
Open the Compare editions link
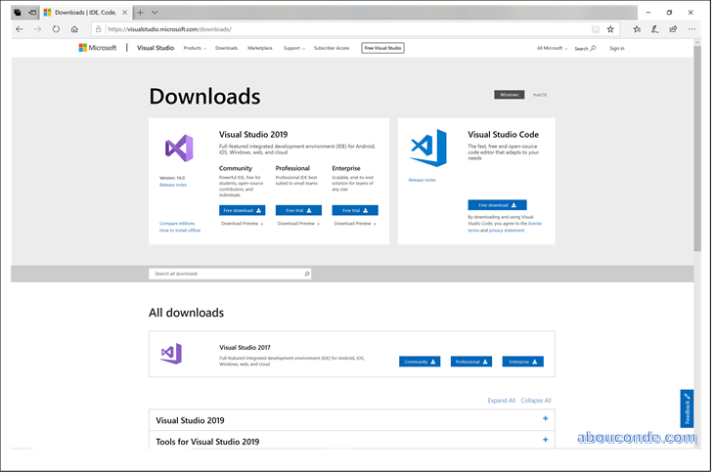tap(176, 223)
